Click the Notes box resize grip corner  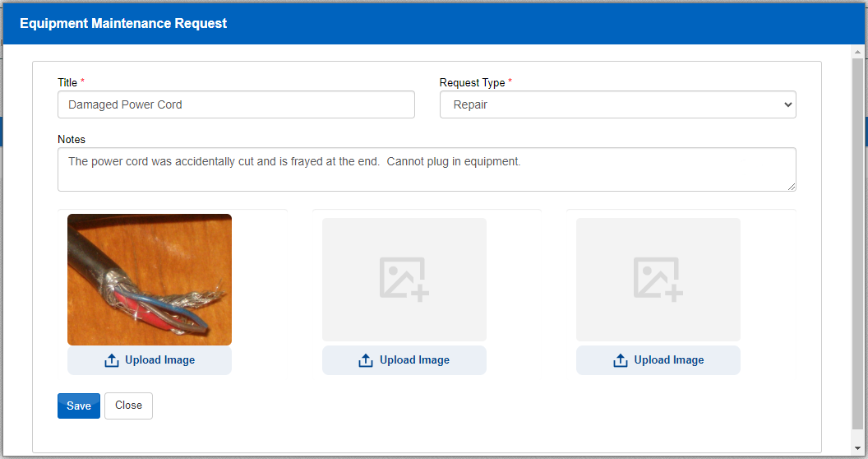pyautogui.click(x=792, y=187)
